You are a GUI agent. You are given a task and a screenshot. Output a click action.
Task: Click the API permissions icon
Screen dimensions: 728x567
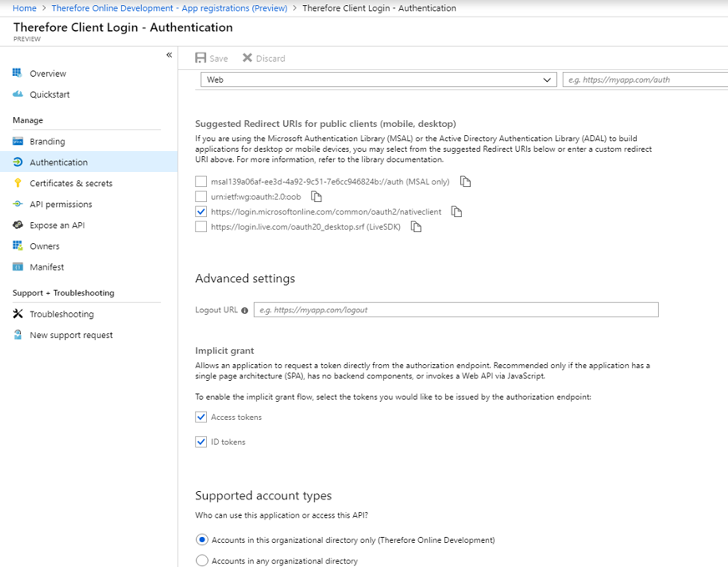18,204
